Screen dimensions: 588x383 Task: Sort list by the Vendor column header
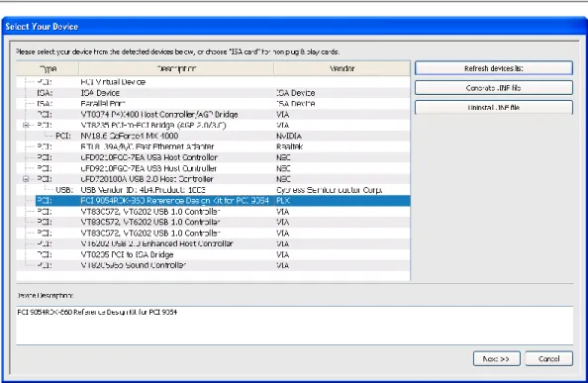click(342, 68)
